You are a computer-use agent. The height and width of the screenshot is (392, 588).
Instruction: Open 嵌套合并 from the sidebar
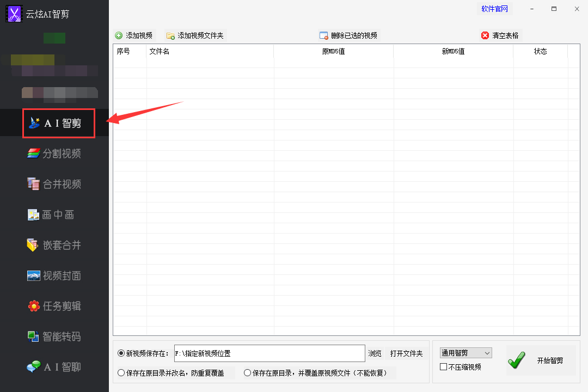[54, 245]
